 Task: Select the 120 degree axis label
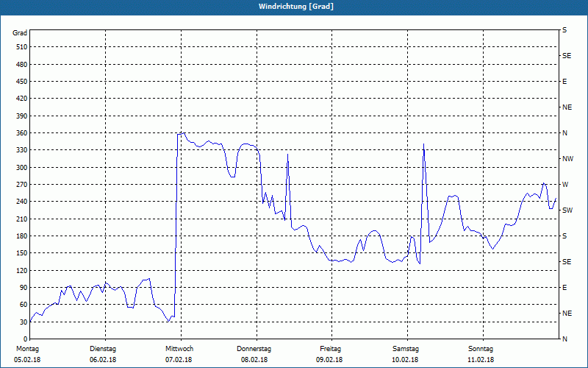22,270
